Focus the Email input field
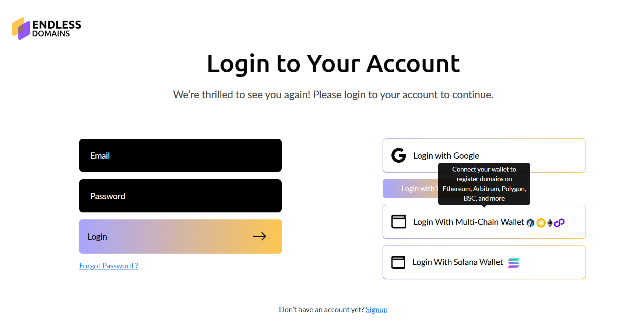This screenshot has height=321, width=644. (x=180, y=155)
